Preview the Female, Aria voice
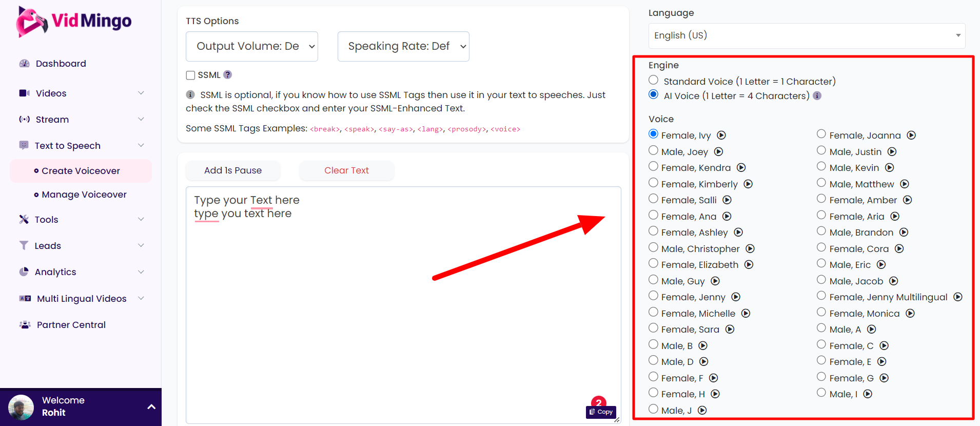Screen dimensions: 980x426 point(895,217)
